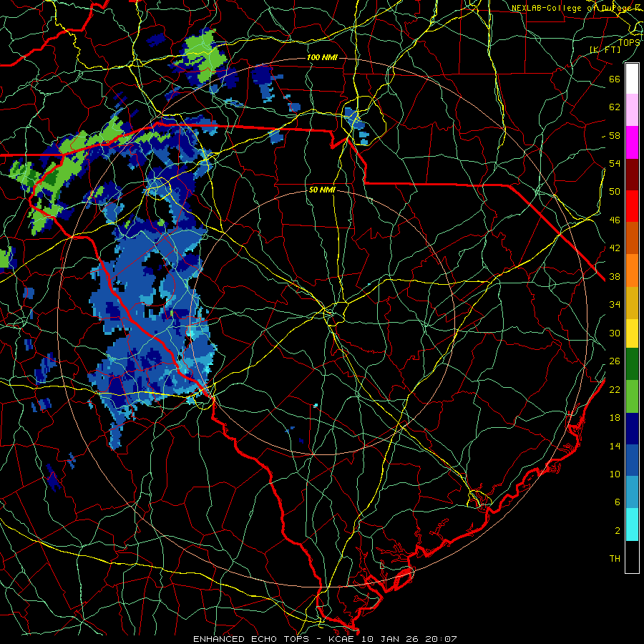The width and height of the screenshot is (644, 644).
Task: Pick the dark orange legend swatch
Action: 632,238
